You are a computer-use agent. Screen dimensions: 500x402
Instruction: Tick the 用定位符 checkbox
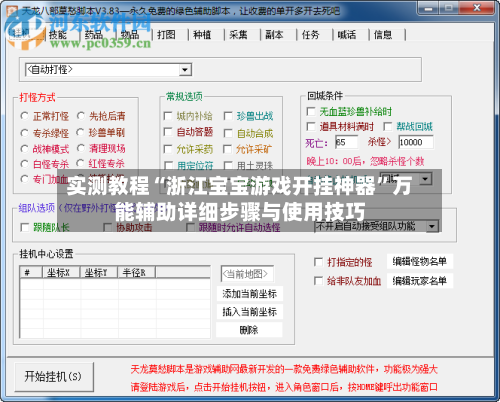click(x=169, y=165)
